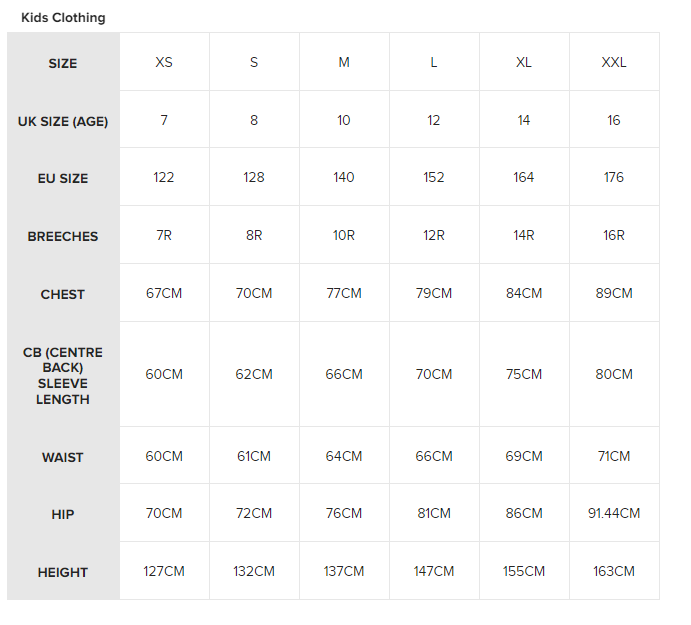Click the 12R breeches cell
The height and width of the screenshot is (625, 691).
[434, 236]
